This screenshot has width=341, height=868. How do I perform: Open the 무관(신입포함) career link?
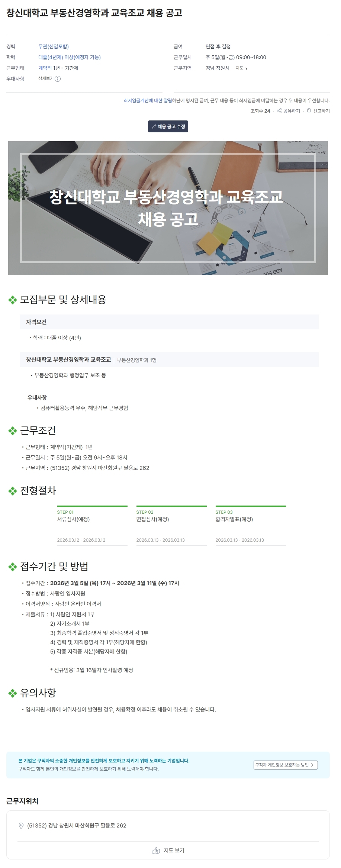[54, 46]
